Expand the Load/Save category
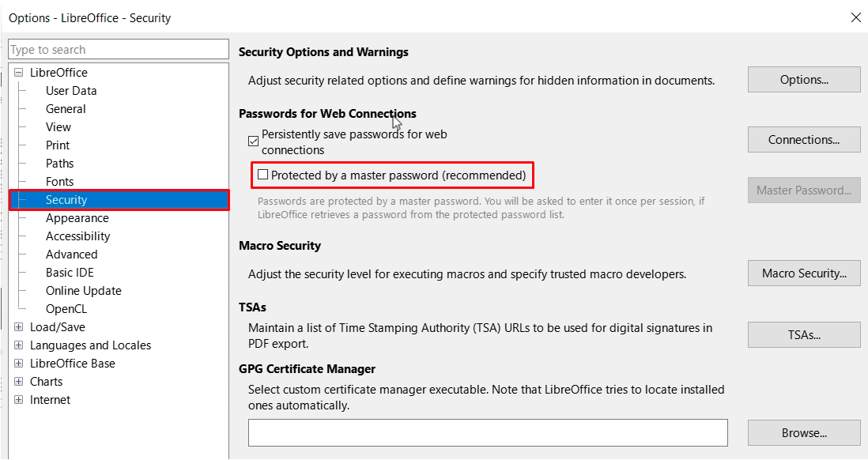This screenshot has height=460, width=868. click(x=19, y=327)
